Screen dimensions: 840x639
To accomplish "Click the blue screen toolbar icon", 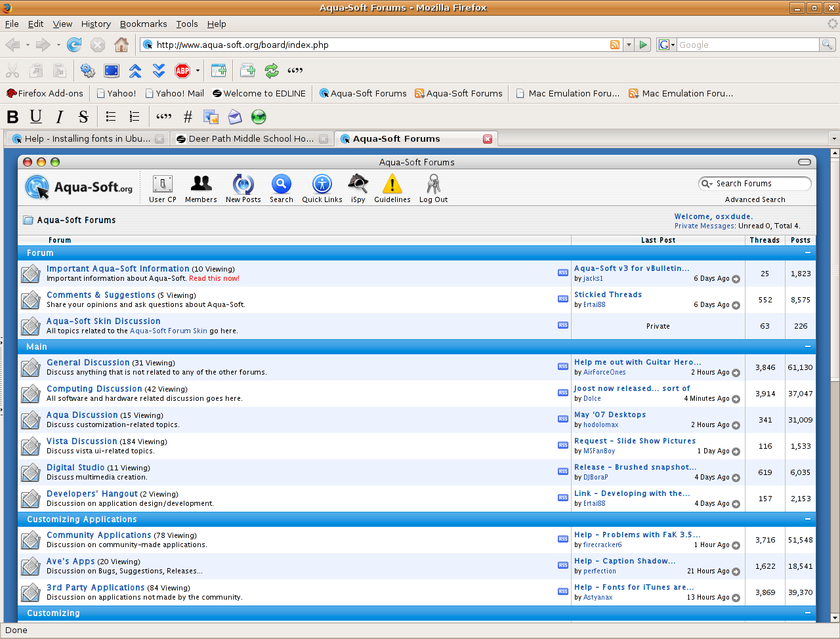I will pos(112,70).
